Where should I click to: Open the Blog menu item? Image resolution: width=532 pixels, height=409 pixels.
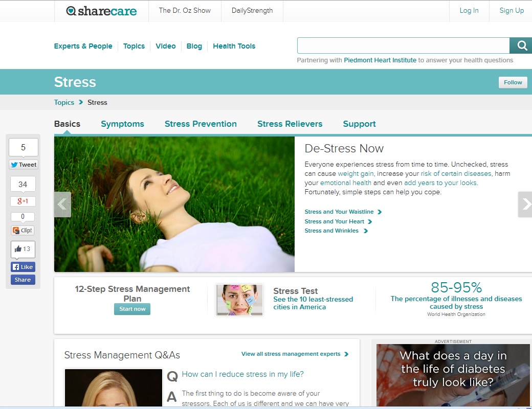pos(194,46)
